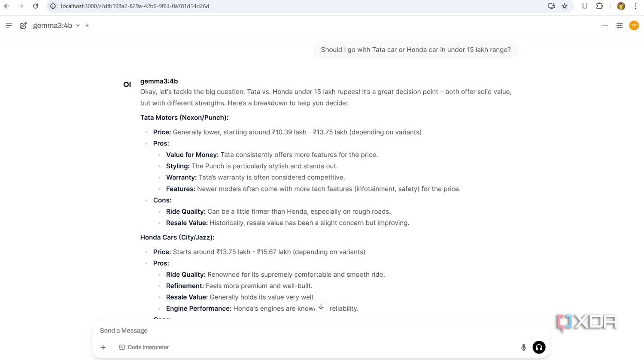The width and height of the screenshot is (644, 360).
Task: Start voice dictation with microphone icon
Action: [523, 348]
